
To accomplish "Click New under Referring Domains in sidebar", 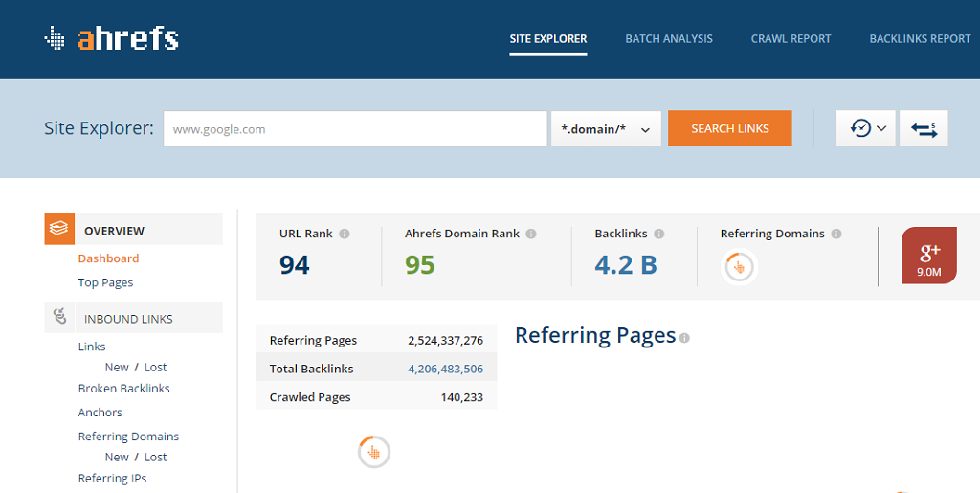I will 117,457.
